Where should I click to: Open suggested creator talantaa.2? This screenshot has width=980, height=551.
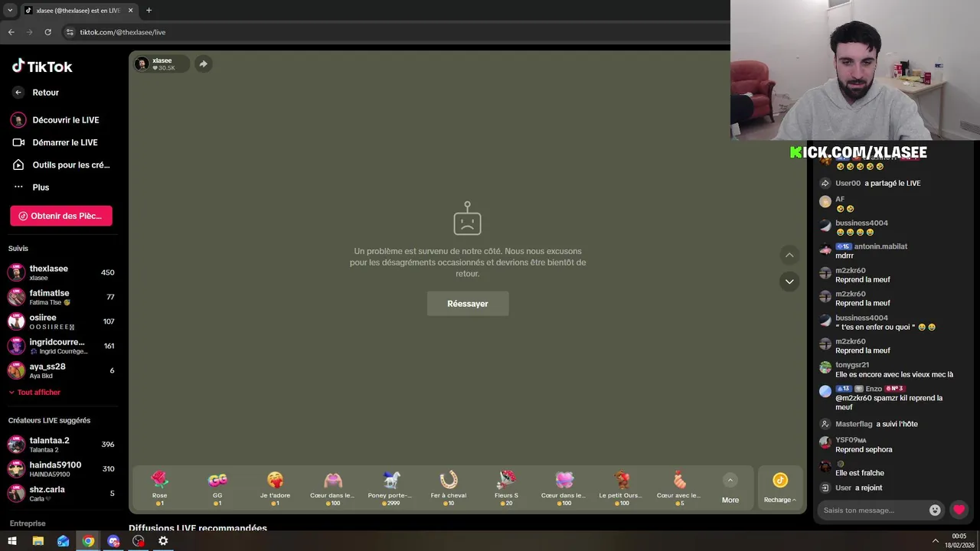61,445
